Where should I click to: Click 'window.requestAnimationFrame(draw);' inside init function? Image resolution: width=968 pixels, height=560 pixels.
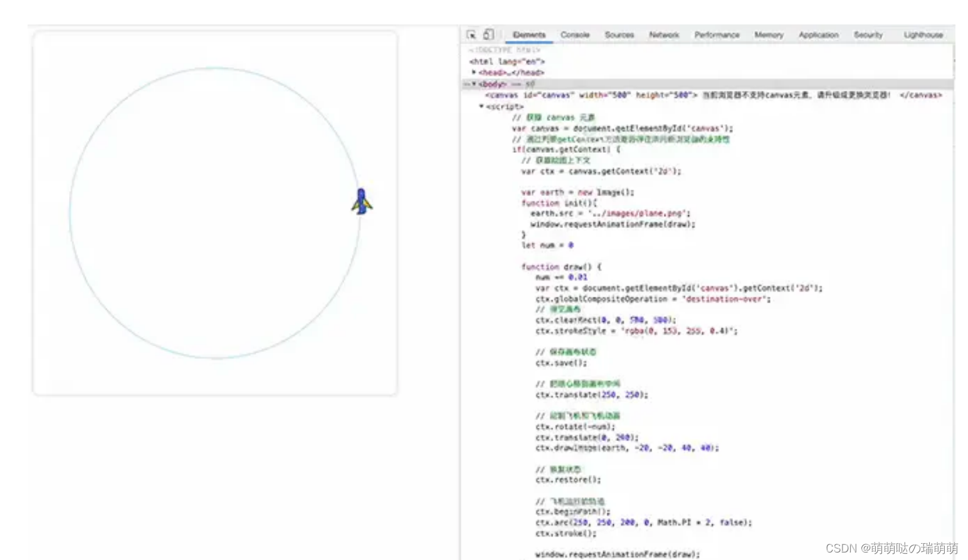coord(613,224)
